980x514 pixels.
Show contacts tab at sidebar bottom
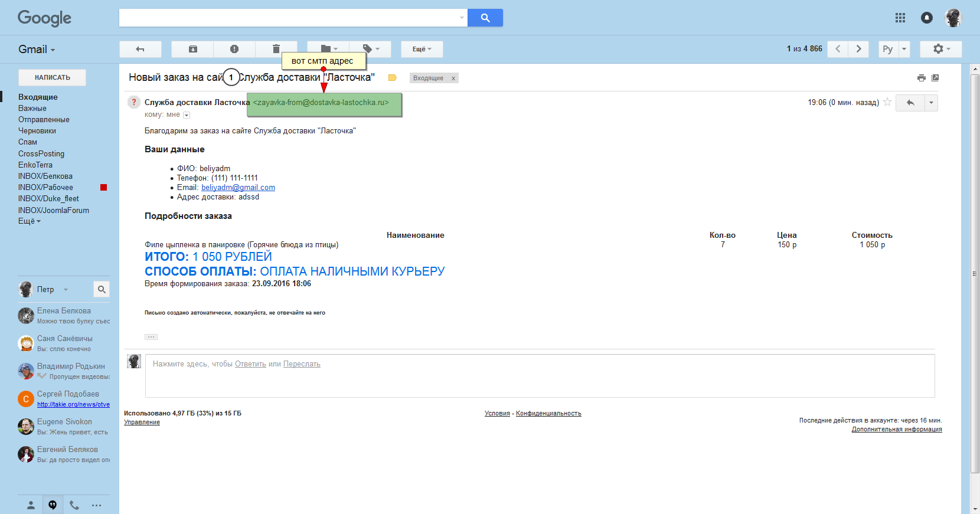31,505
